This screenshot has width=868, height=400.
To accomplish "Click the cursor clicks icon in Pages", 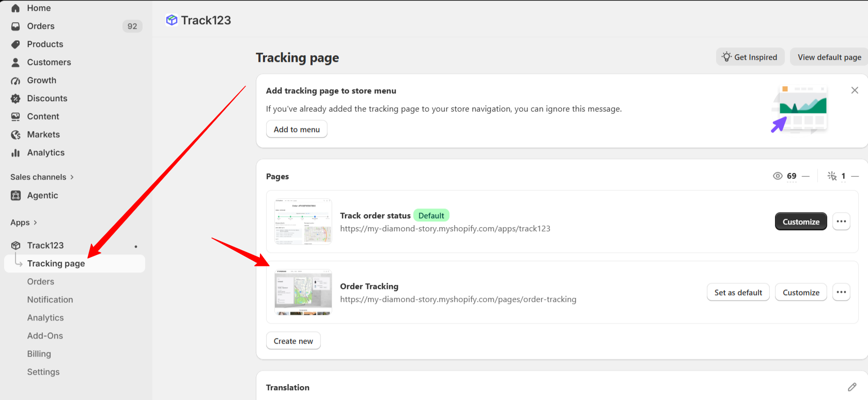I will coord(832,176).
